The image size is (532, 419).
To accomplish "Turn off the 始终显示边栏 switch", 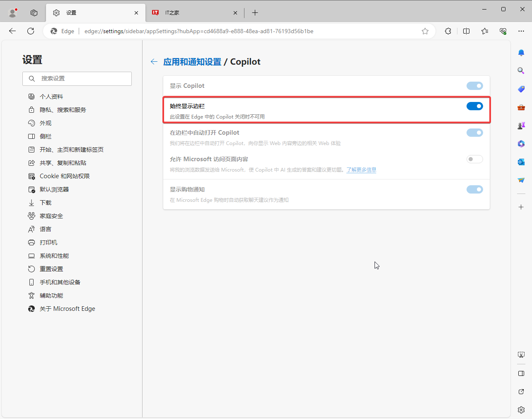I will pos(475,106).
